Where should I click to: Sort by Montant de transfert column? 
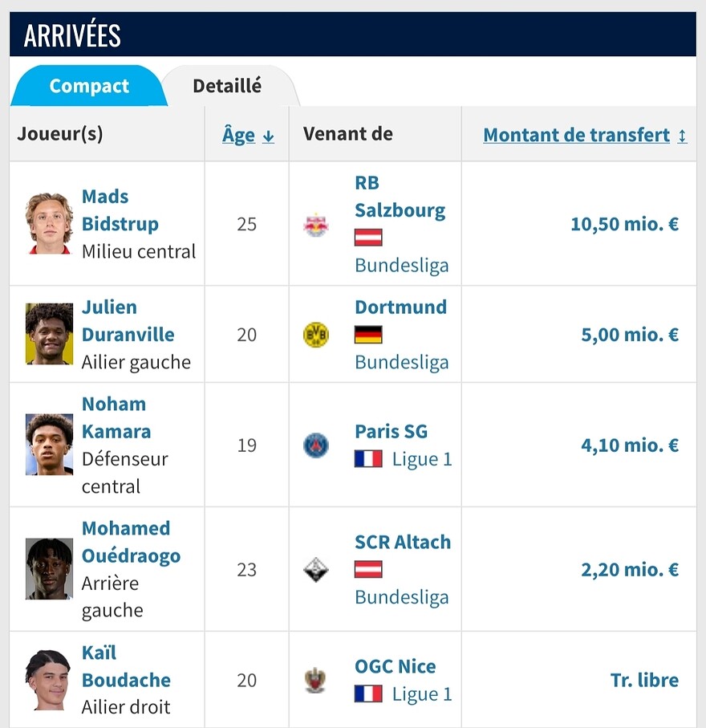(585, 135)
